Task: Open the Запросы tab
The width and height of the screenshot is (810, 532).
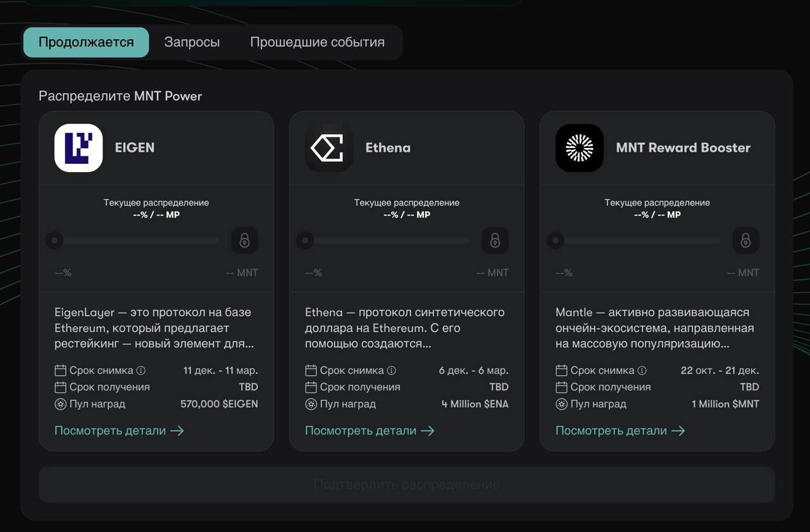Action: tap(192, 42)
